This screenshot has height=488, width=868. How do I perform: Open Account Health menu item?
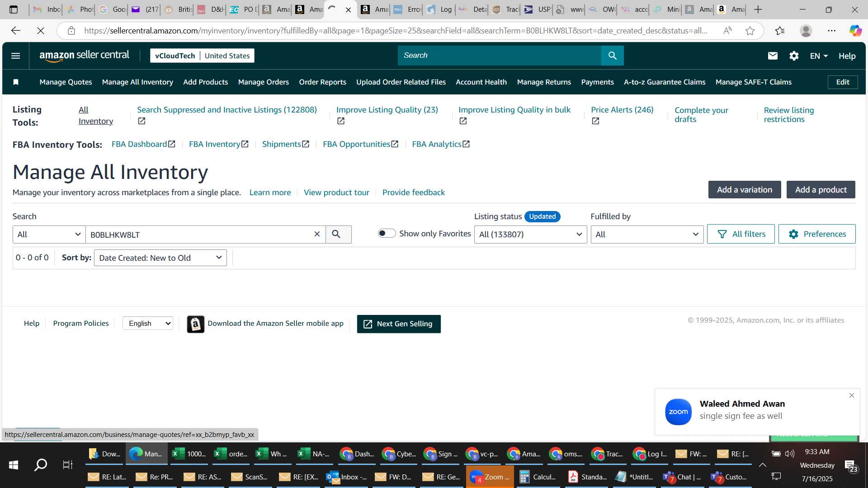[x=481, y=82]
